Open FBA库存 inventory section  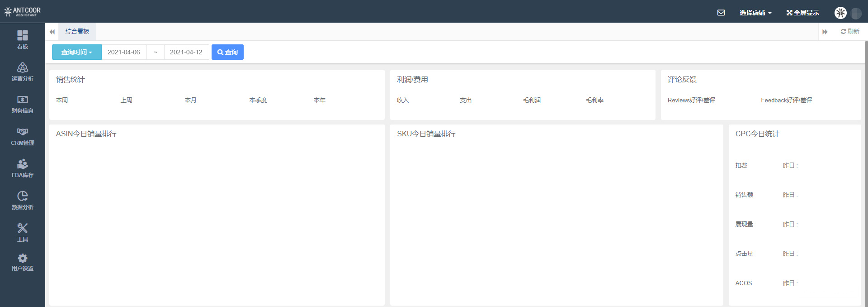(23, 168)
